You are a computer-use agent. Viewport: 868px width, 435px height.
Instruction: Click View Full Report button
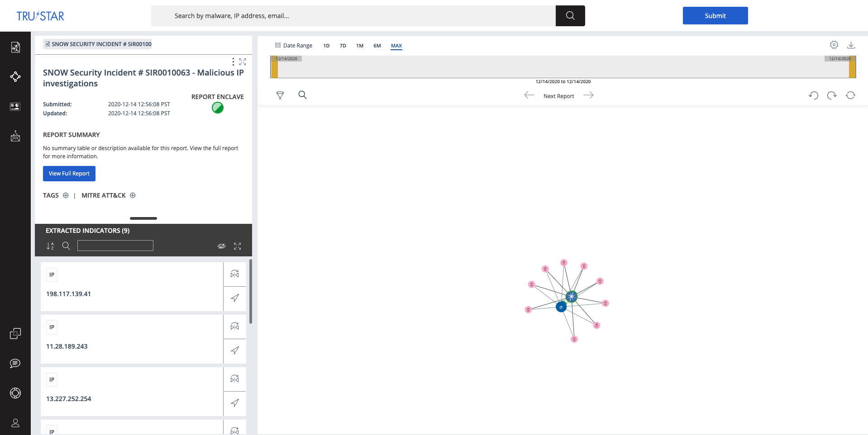click(69, 174)
